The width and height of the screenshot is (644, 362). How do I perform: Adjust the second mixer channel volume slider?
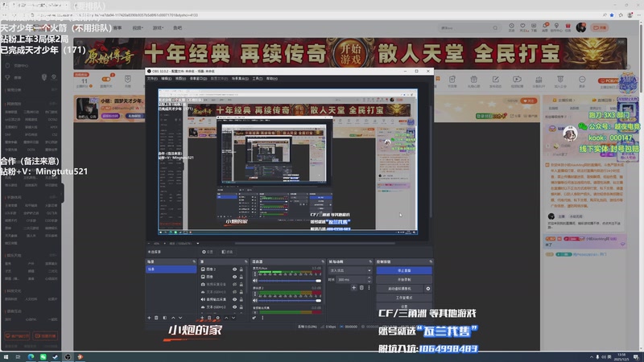pos(290,300)
